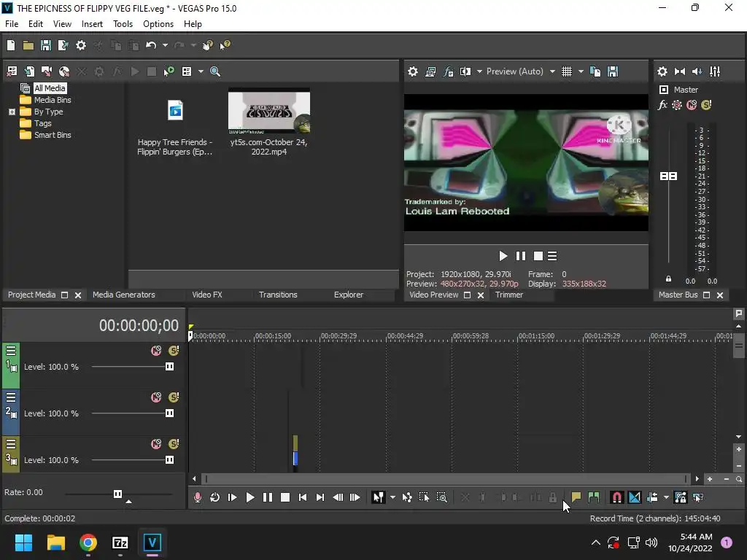Open the Audio Properties gear in Master Bus
Viewport: 747px width, 560px height.
[662, 71]
